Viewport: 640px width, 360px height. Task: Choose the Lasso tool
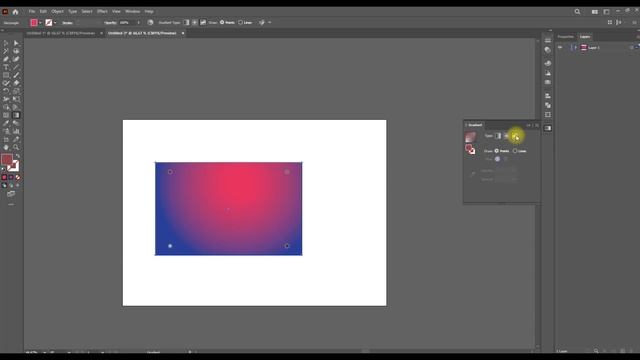(16, 51)
